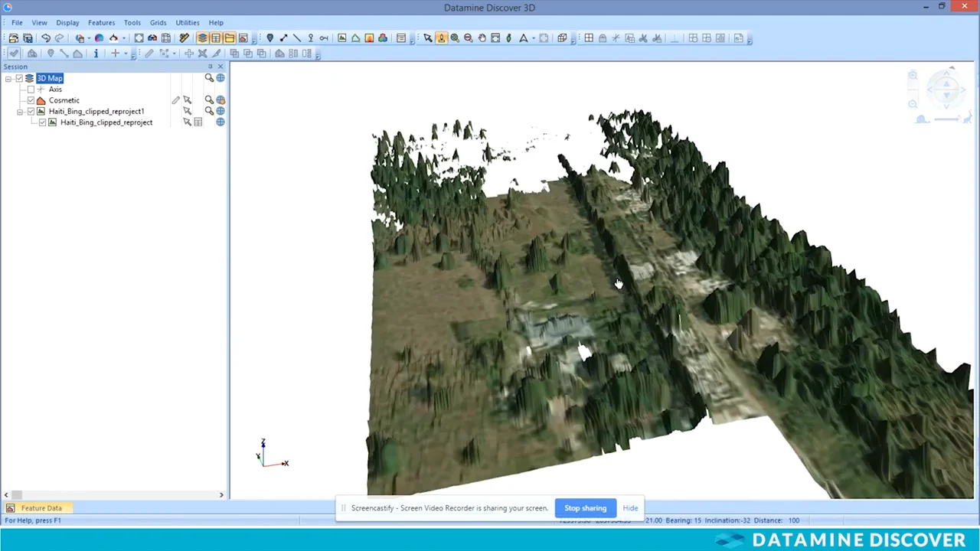Pin the Session panel
This screenshot has width=980, height=551.
pyautogui.click(x=210, y=67)
